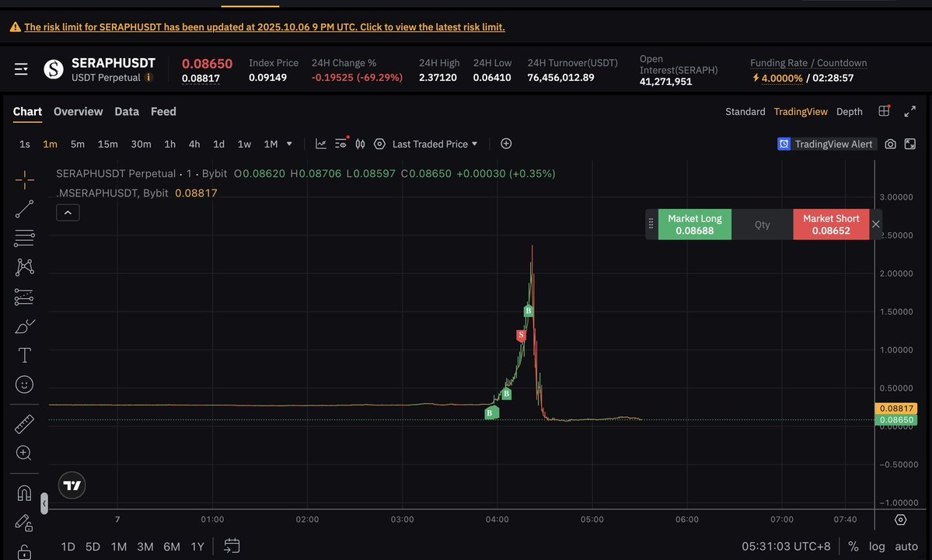Focus the Qty input field
Image resolution: width=932 pixels, height=560 pixels.
pyautogui.click(x=763, y=224)
